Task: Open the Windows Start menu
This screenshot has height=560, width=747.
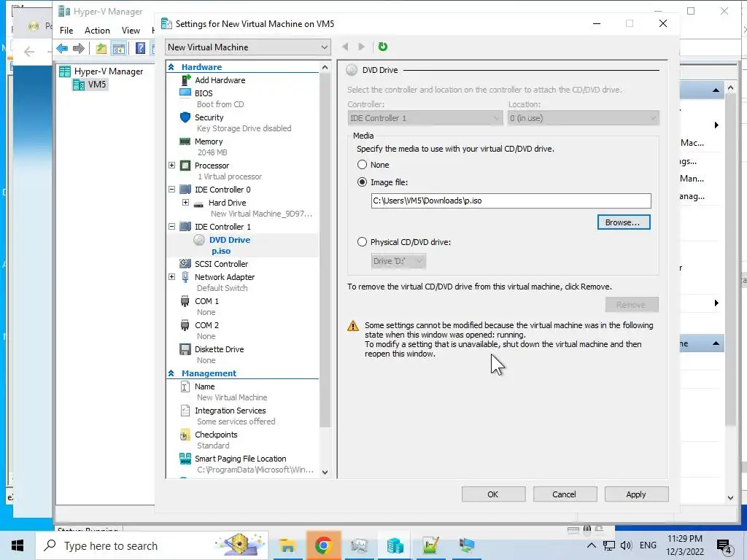Action: click(x=18, y=545)
